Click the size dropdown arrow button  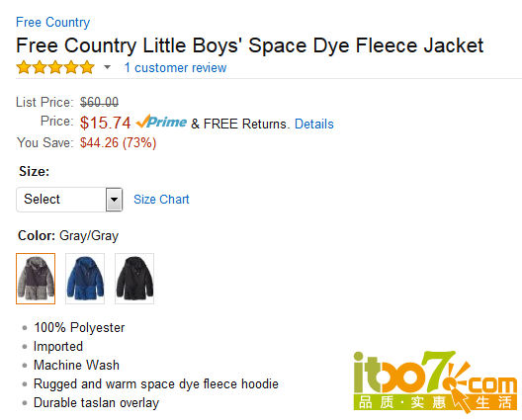(115, 200)
